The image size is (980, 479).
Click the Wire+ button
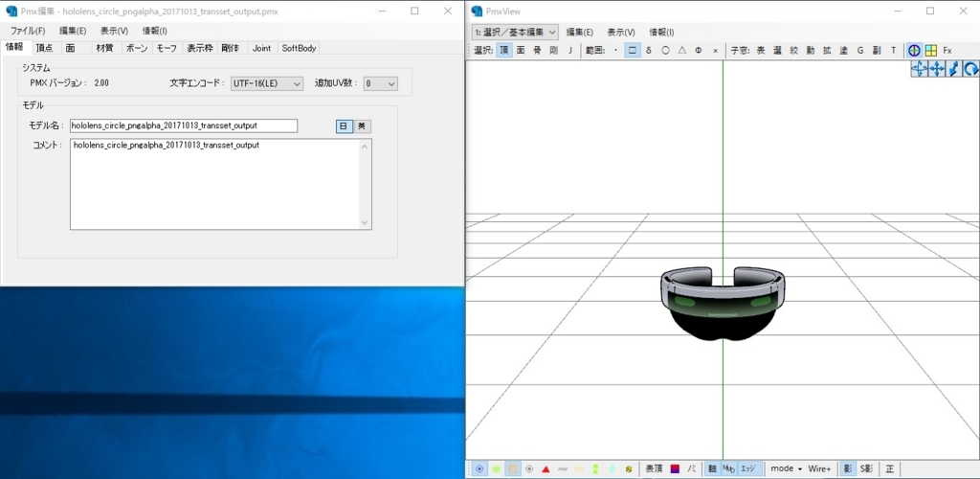pyautogui.click(x=819, y=469)
